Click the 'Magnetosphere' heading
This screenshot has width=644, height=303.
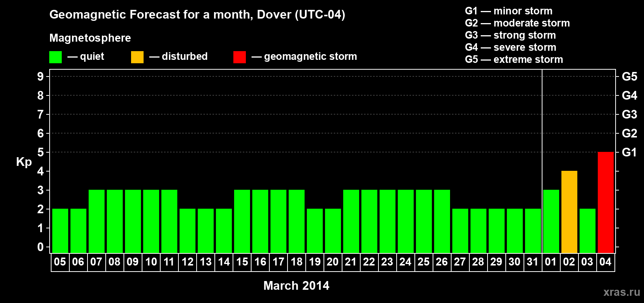click(90, 38)
